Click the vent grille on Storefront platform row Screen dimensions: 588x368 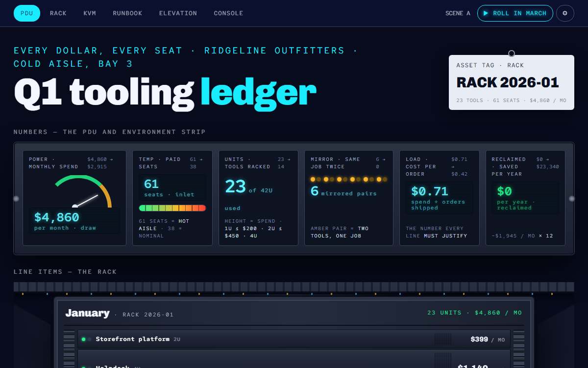[443, 339]
